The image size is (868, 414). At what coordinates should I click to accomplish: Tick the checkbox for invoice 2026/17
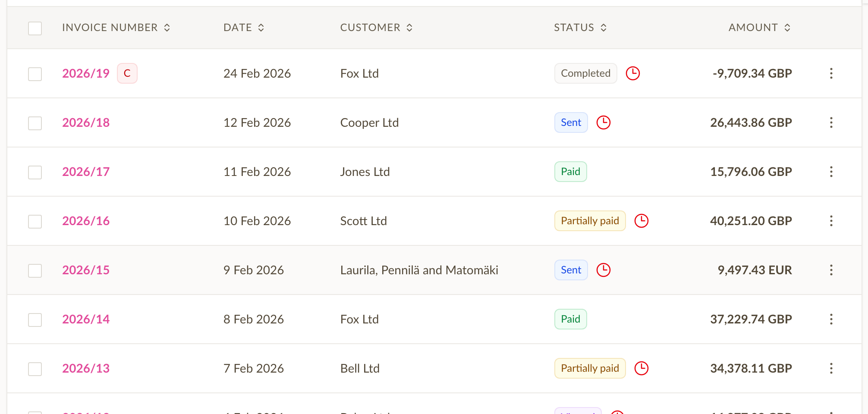tap(35, 172)
